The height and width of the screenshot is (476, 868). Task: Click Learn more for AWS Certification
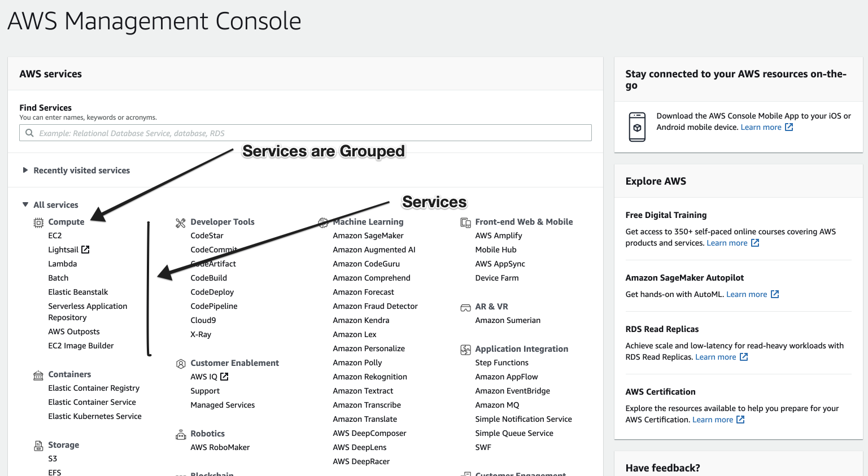click(713, 420)
